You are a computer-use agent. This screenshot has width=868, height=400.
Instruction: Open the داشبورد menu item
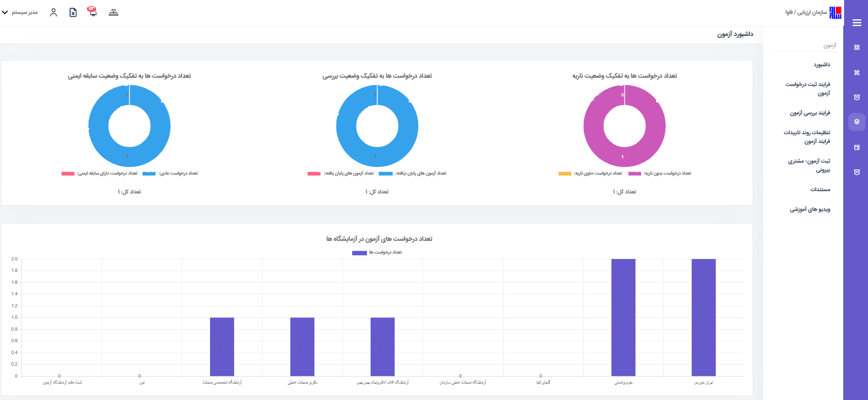click(822, 65)
